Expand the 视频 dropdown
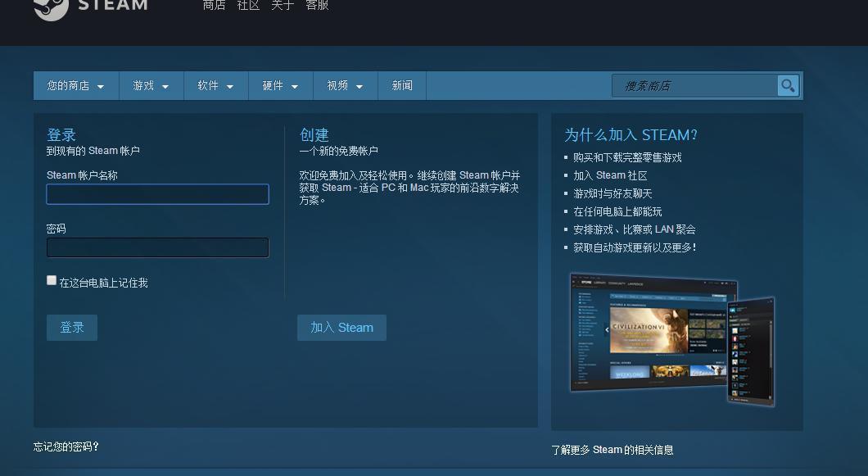The width and height of the screenshot is (868, 476). tap(345, 85)
